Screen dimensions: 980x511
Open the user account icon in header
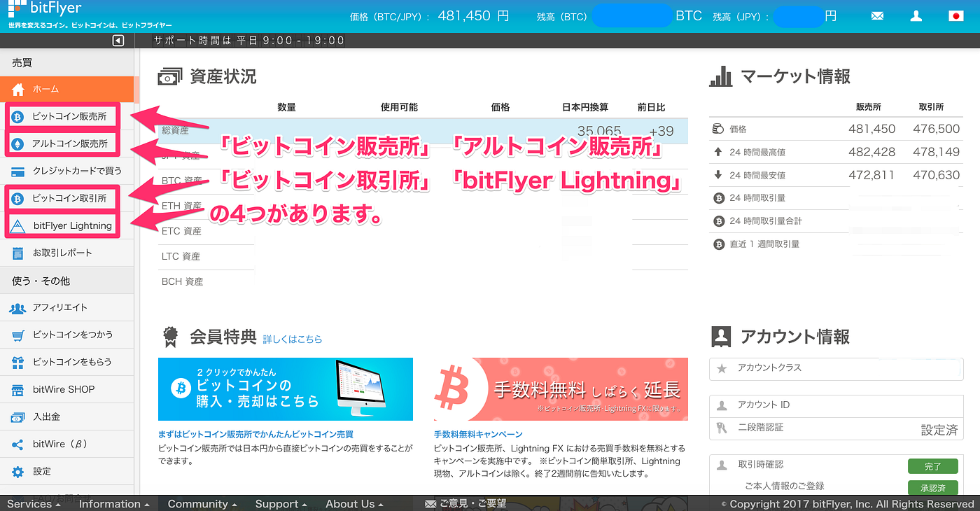tap(916, 16)
